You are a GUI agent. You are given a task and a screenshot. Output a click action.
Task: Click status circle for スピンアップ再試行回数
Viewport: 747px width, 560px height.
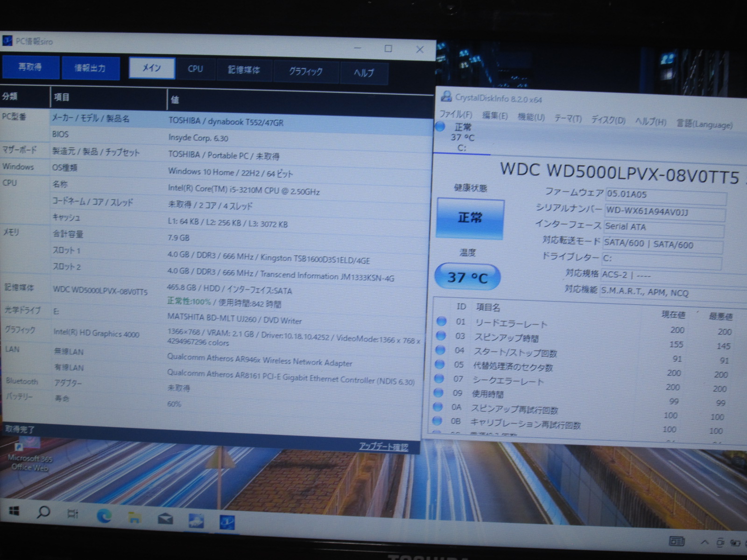(x=437, y=406)
